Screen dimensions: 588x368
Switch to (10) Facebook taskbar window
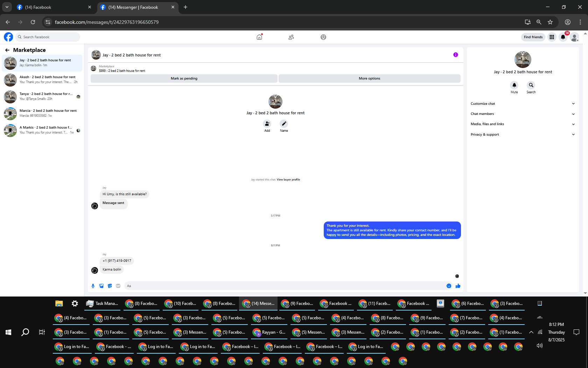(181, 304)
